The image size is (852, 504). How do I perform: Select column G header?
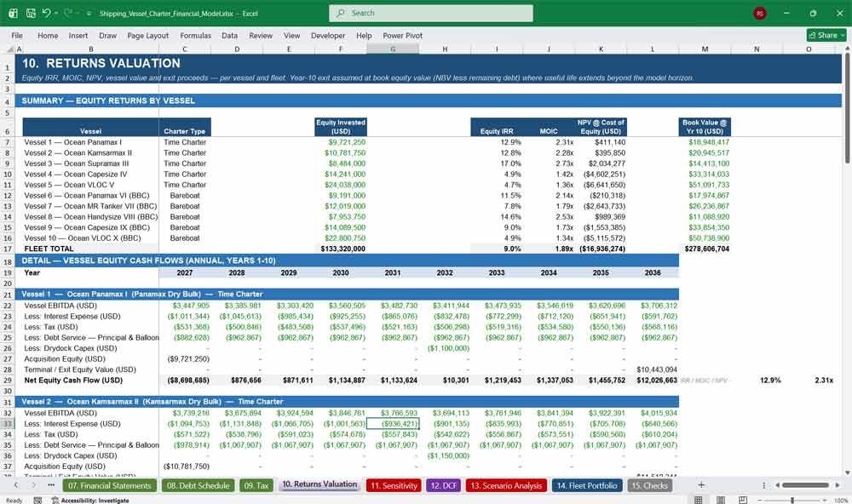(393, 49)
